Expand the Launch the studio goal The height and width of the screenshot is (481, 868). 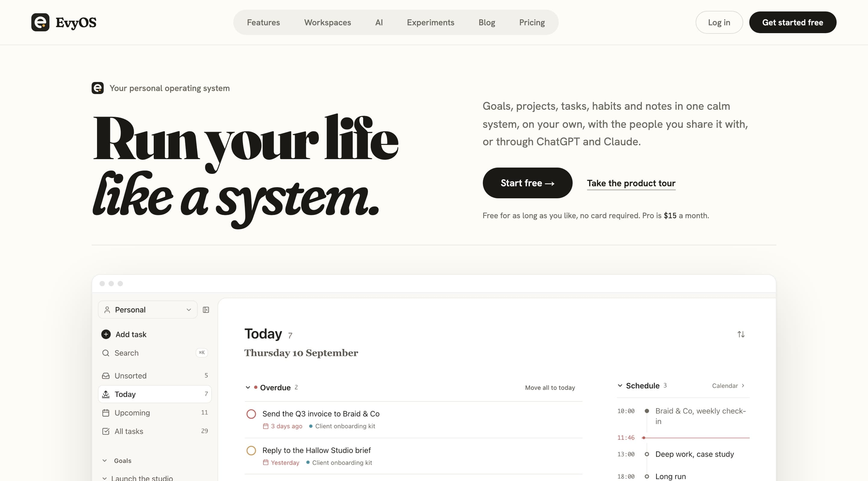tap(105, 478)
